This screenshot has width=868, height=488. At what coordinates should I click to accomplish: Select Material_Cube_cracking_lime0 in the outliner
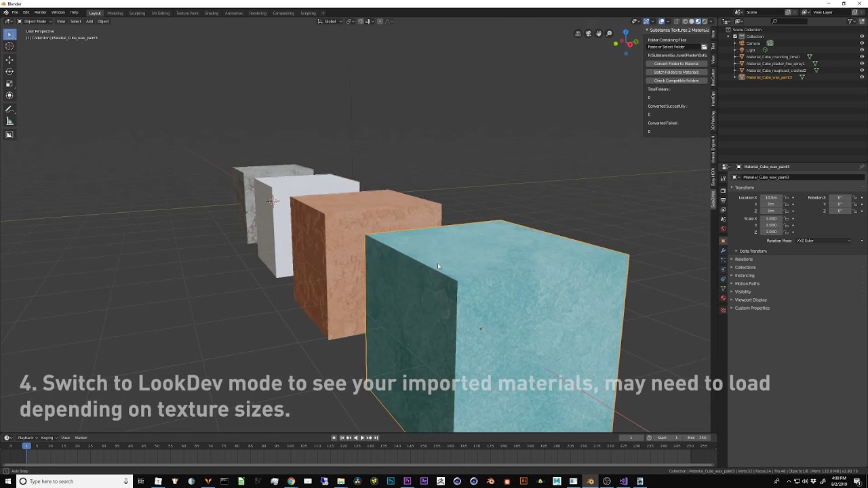773,57
